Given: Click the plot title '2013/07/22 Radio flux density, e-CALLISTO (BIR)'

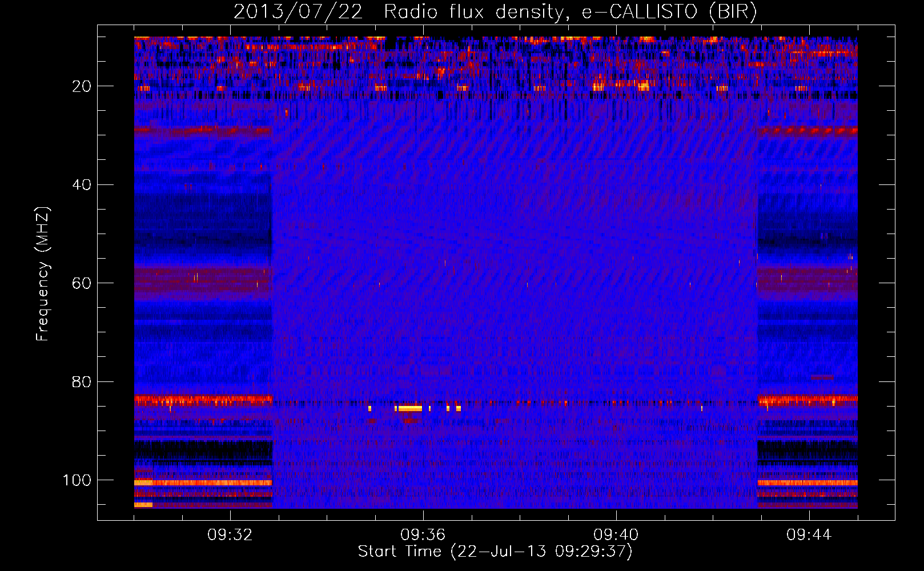Looking at the screenshot, I should tap(495, 12).
